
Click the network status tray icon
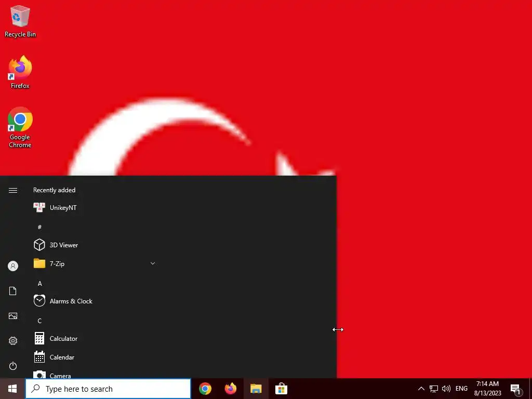(x=434, y=389)
